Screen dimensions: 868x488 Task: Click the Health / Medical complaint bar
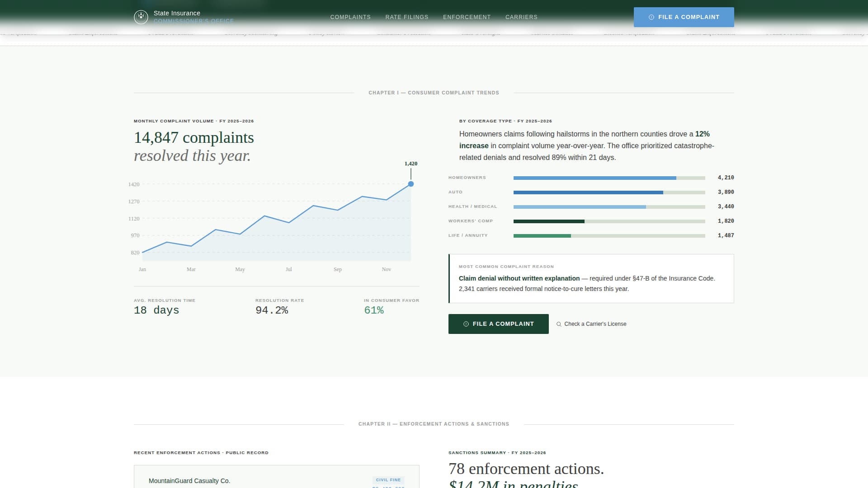coord(609,207)
